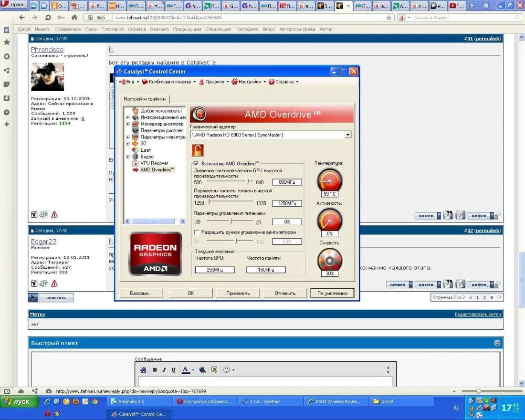Enable manual fan control checkbox
525x420 pixels.
pos(196,232)
